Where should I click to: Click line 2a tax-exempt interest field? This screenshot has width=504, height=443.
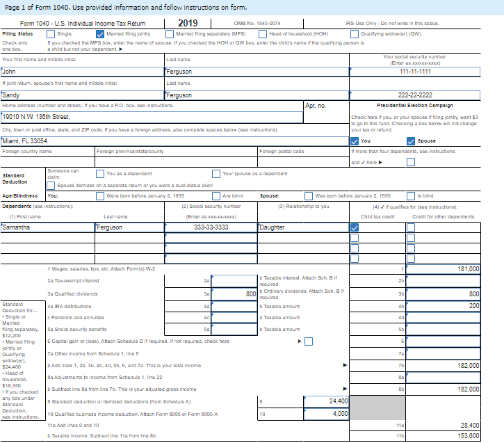(234, 281)
